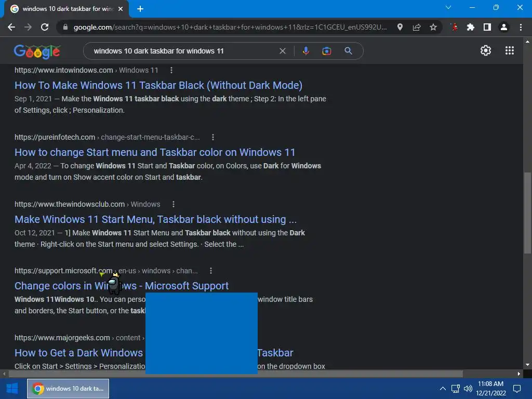Click the share page icon
532x399 pixels.
(x=417, y=27)
